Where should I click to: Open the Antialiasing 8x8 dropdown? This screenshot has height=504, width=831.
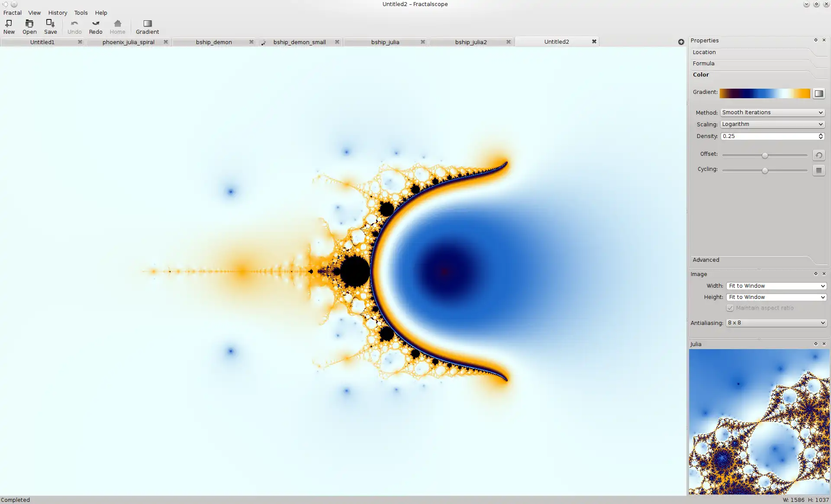click(775, 322)
